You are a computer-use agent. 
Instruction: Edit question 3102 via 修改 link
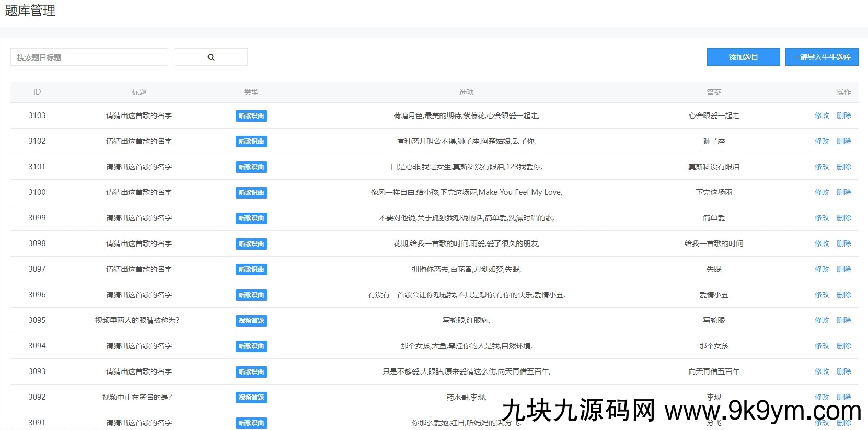pos(821,141)
